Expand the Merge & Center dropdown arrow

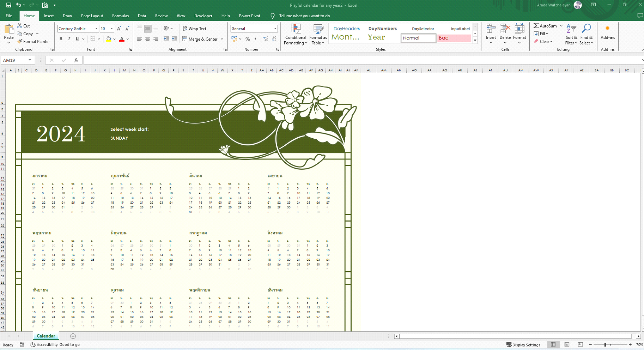click(x=222, y=39)
